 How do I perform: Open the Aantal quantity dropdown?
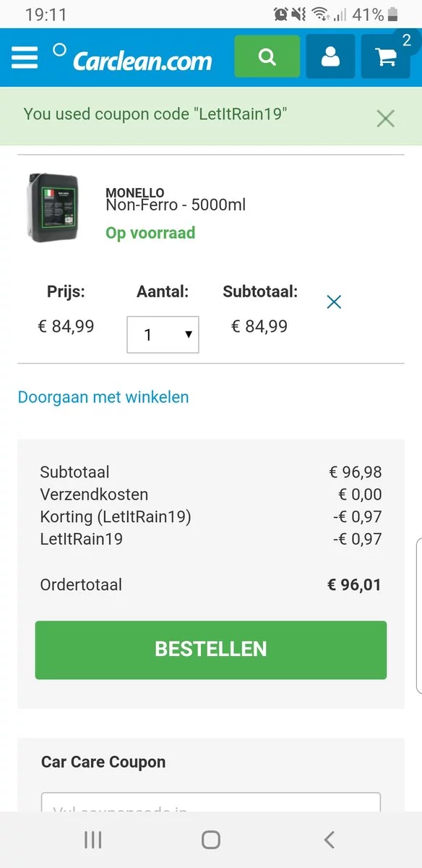pyautogui.click(x=163, y=335)
